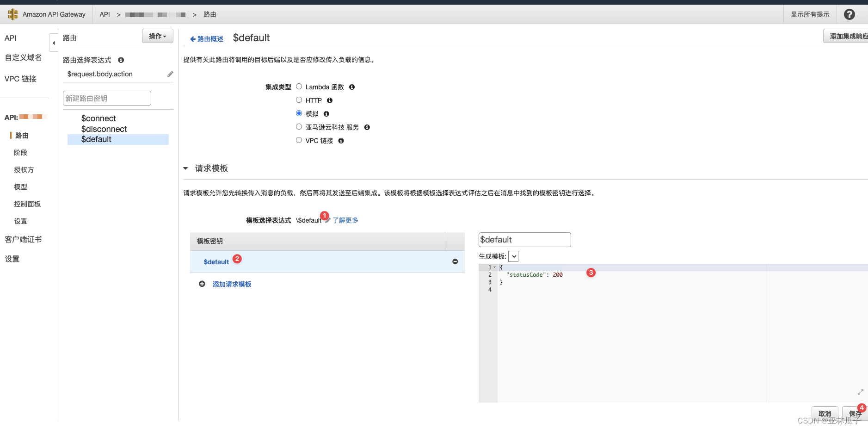Click the 添加请求模板 link
This screenshot has width=868, height=429.
coord(232,285)
